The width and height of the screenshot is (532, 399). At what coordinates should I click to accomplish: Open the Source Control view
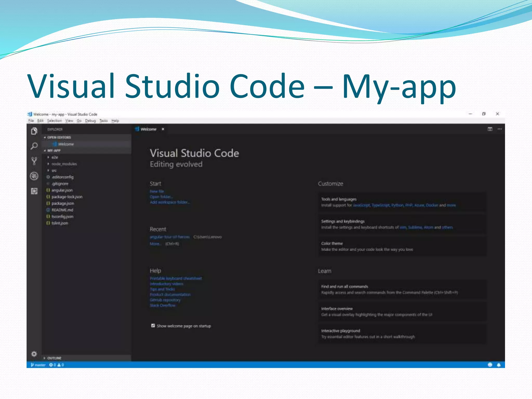tap(34, 161)
